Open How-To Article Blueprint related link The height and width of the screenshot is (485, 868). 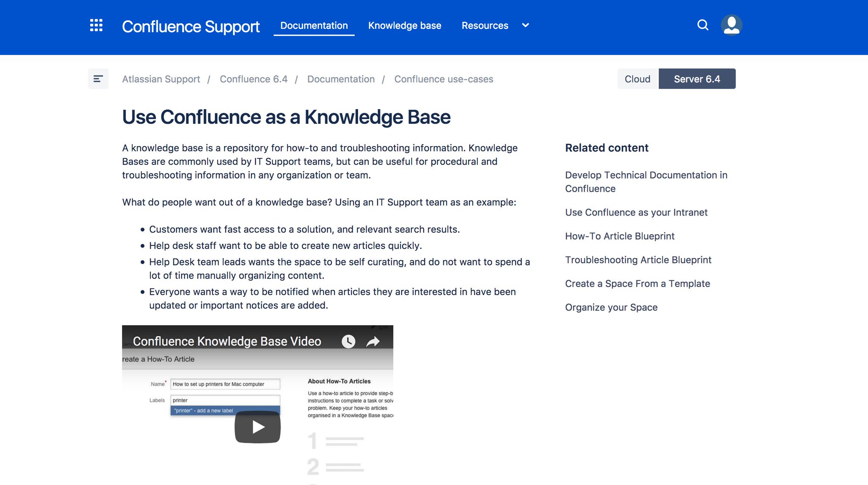[x=620, y=236]
